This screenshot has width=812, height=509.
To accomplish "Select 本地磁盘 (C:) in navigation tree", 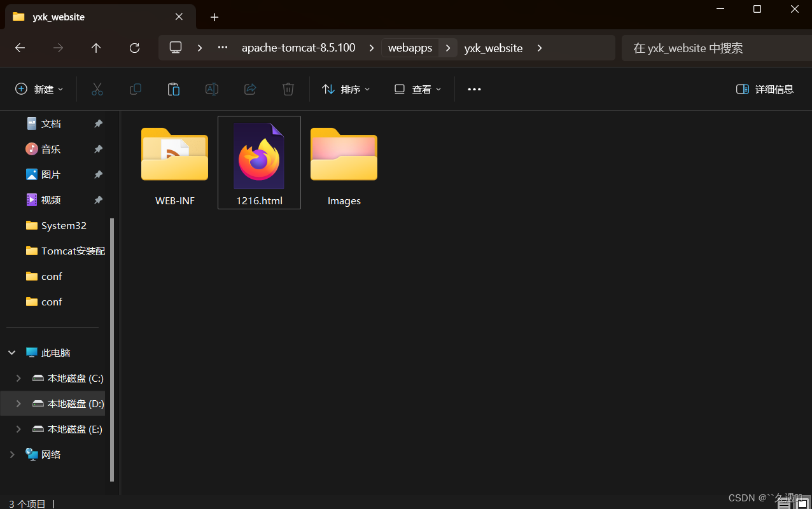I will pos(67,378).
